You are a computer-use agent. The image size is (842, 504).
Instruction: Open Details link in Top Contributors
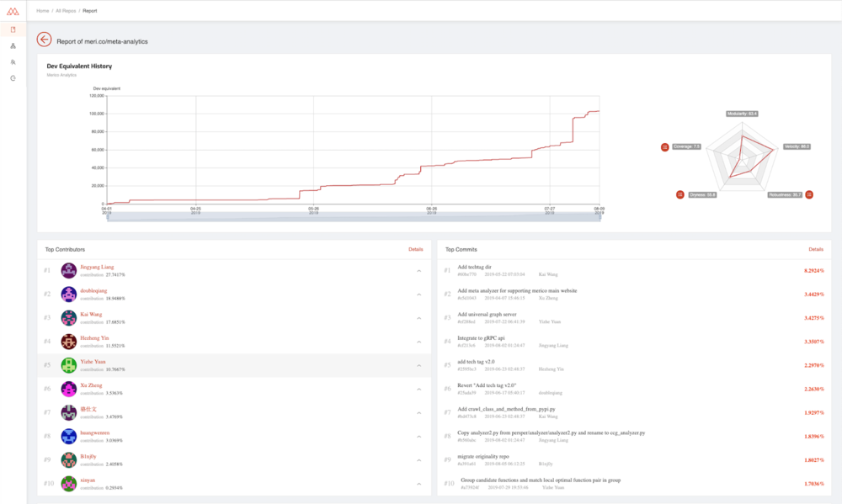[x=415, y=250]
